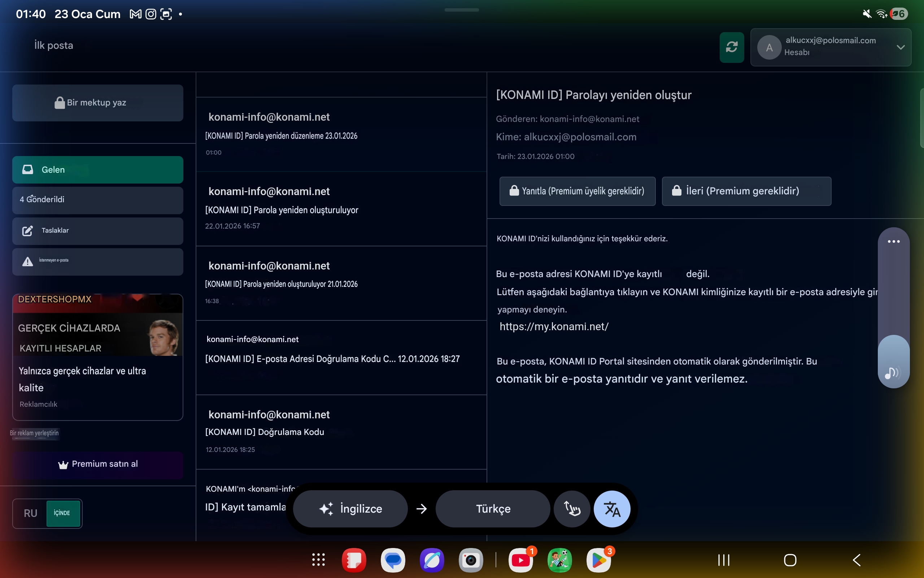Image resolution: width=924 pixels, height=578 pixels.
Task: Open the Taslaklar drafts folder
Action: point(98,231)
